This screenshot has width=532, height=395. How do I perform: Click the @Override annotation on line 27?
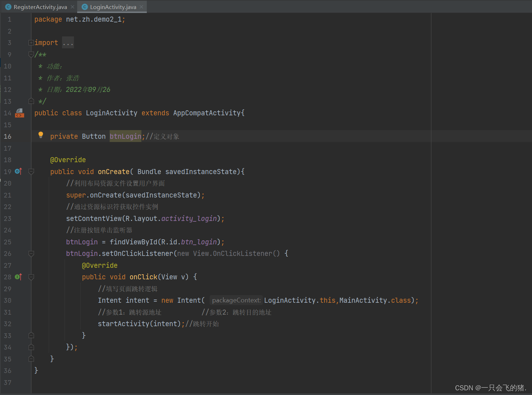pyautogui.click(x=100, y=266)
